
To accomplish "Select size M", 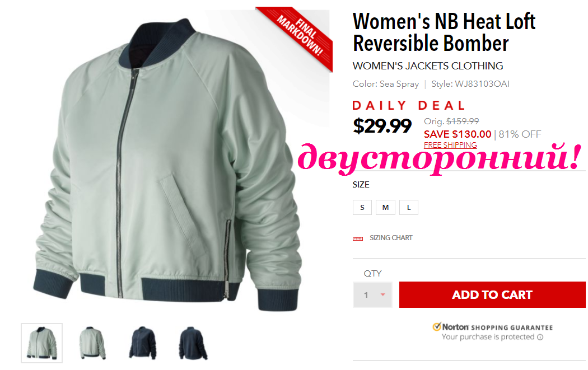I will pos(385,207).
